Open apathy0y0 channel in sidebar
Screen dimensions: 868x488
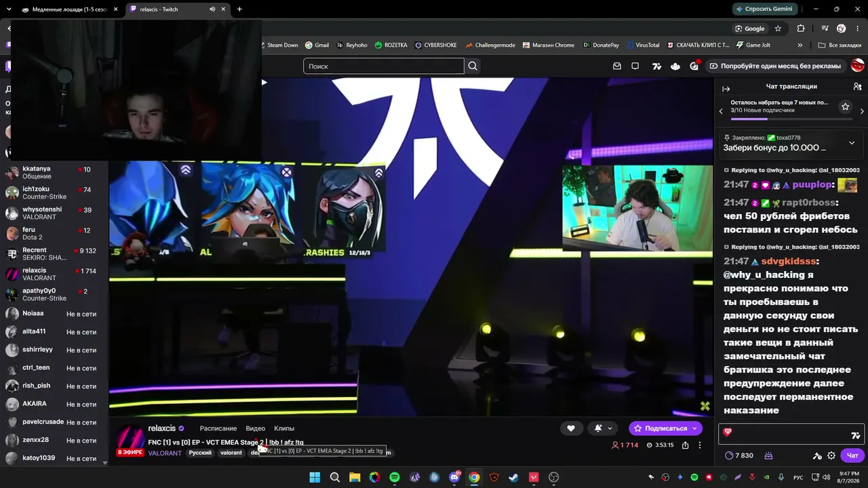pyautogui.click(x=54, y=295)
